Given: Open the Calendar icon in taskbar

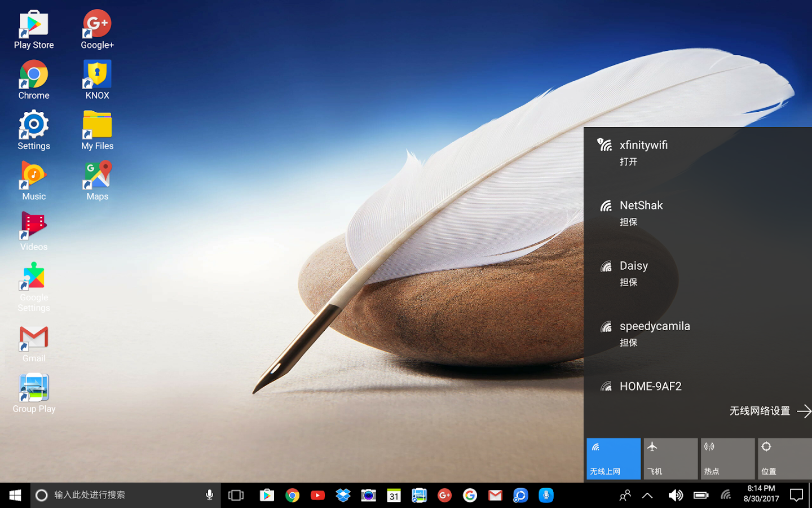Looking at the screenshot, I should click(394, 495).
